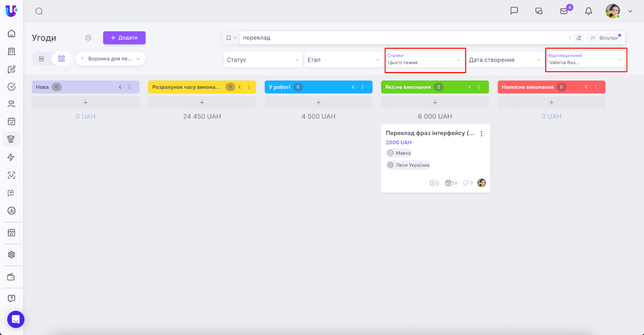Open Неякісне виконання column options menu

[x=596, y=87]
